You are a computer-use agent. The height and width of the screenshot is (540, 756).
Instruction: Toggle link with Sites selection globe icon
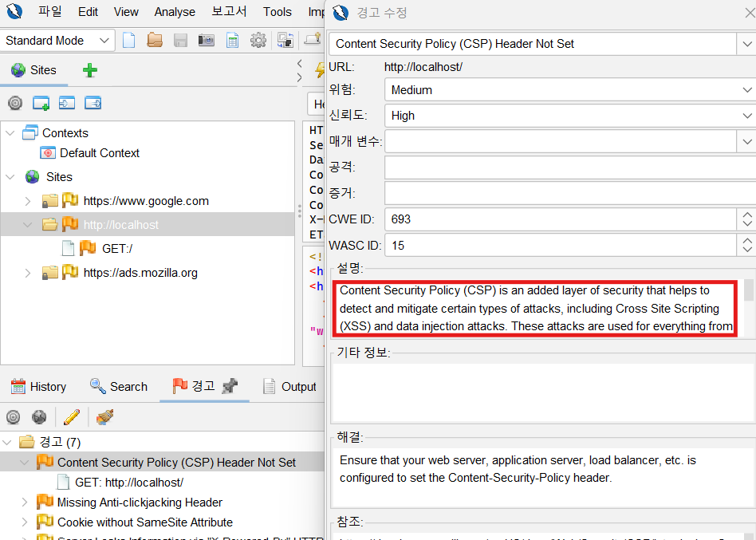point(39,417)
